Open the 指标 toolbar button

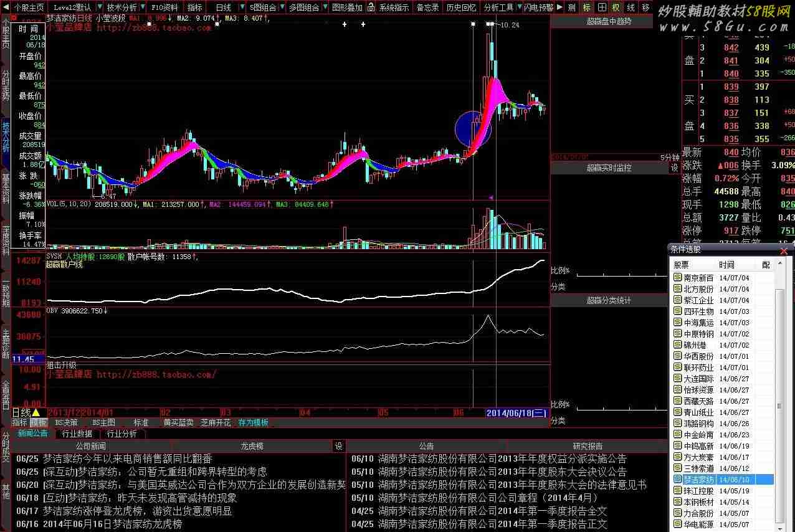[195, 7]
